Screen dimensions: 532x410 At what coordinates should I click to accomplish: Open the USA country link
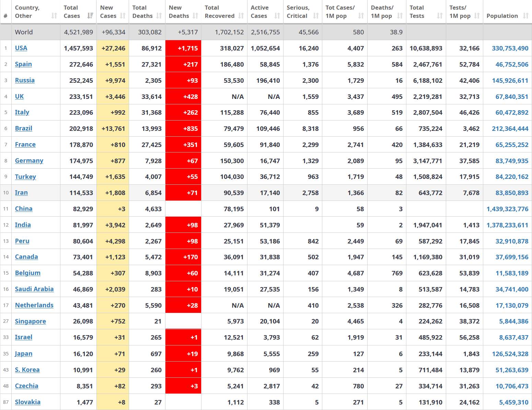coord(21,48)
